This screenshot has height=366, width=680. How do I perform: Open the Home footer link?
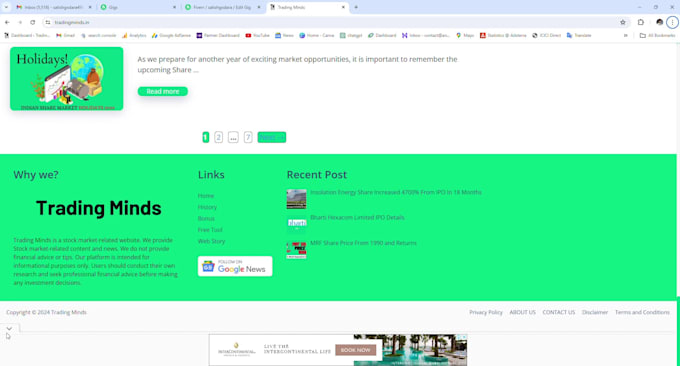click(206, 196)
